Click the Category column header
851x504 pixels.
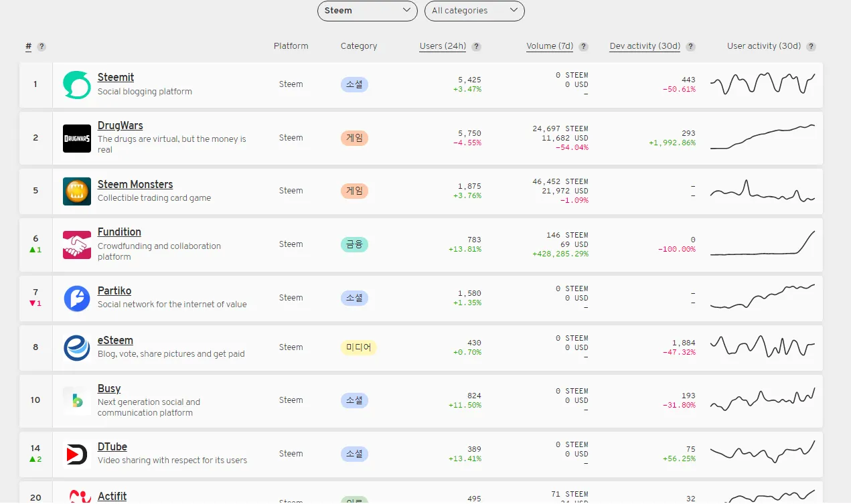tap(359, 46)
